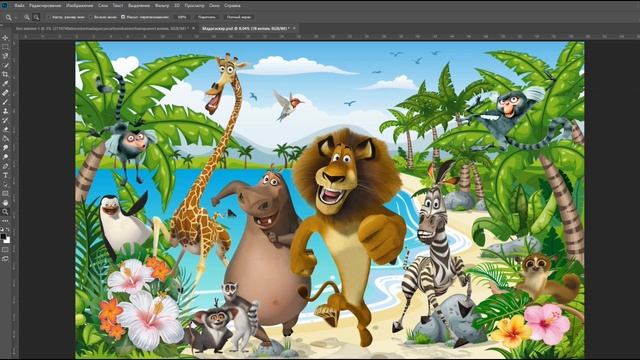Select the Path Selection tool
This screenshot has width=640, height=360.
coord(5,184)
